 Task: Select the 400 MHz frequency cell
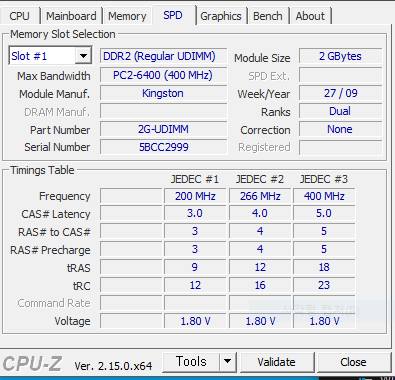tap(324, 196)
